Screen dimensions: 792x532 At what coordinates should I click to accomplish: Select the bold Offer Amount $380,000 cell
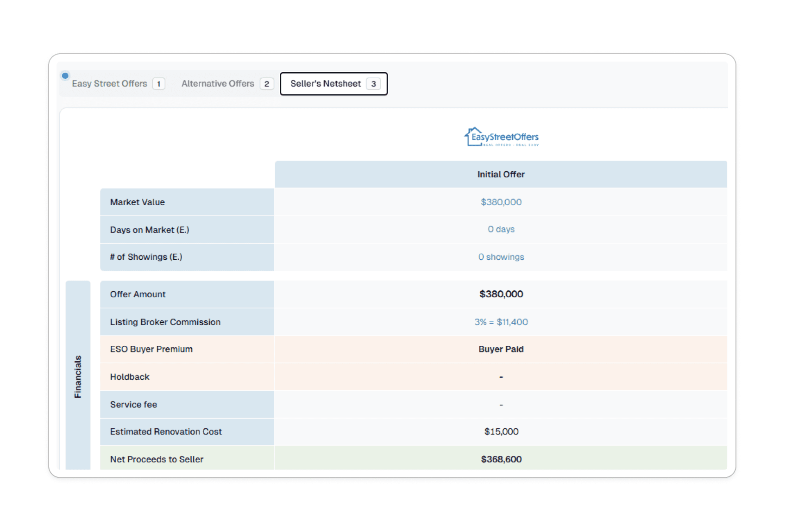pyautogui.click(x=501, y=294)
